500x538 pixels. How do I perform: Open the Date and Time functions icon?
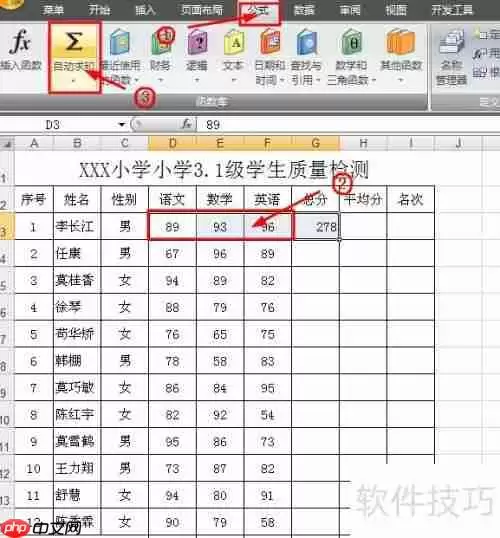(270, 43)
